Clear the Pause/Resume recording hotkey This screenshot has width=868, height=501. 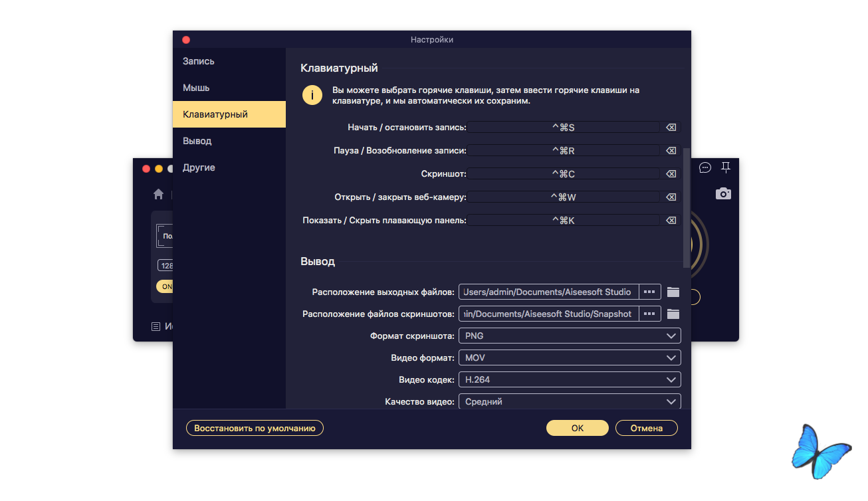671,151
